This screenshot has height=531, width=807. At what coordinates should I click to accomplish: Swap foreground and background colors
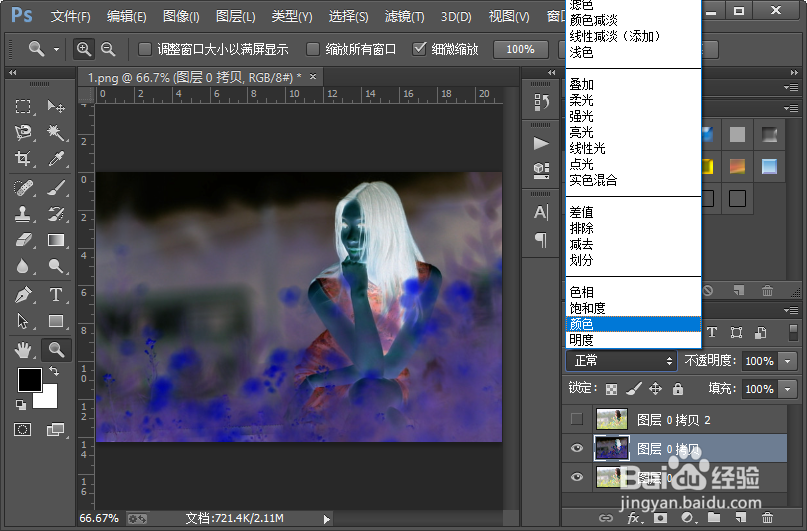(x=54, y=370)
